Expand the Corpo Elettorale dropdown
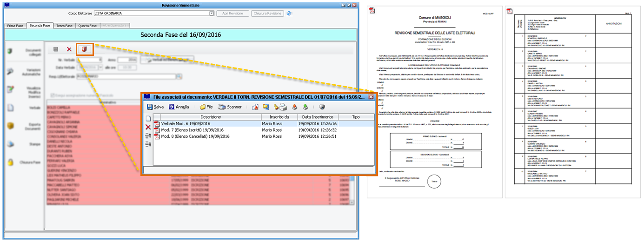 coord(212,14)
